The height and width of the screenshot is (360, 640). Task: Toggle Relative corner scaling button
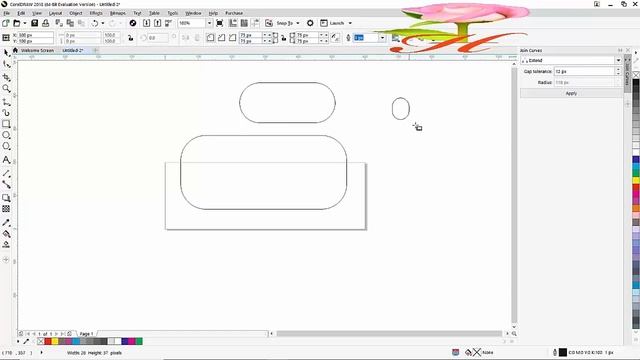click(335, 38)
